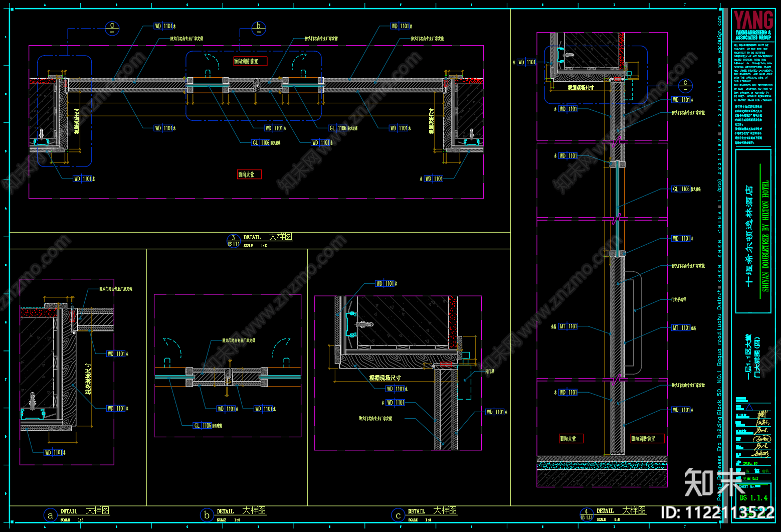Select 'GL 1106' tag in detail b
Viewport: 781px width, 532px height.
tap(203, 425)
